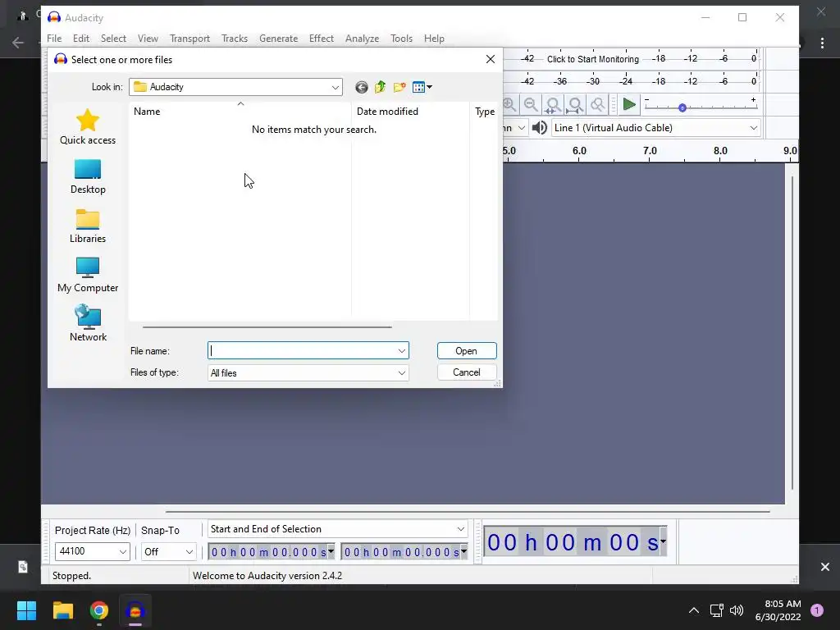Open the Select menu

pyautogui.click(x=113, y=39)
